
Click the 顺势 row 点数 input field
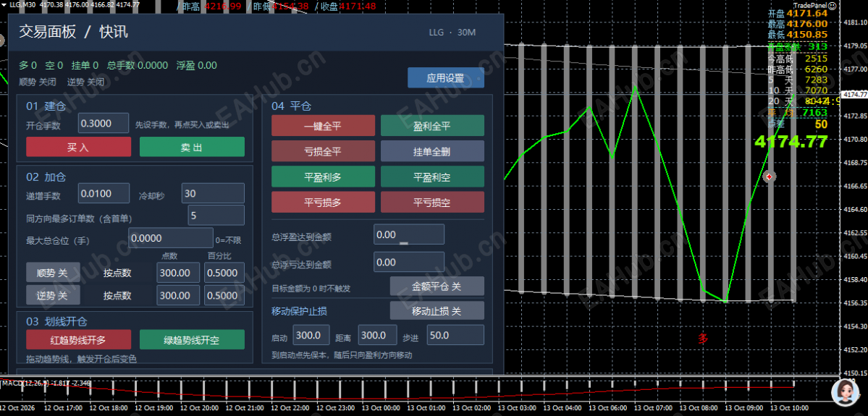pyautogui.click(x=178, y=272)
